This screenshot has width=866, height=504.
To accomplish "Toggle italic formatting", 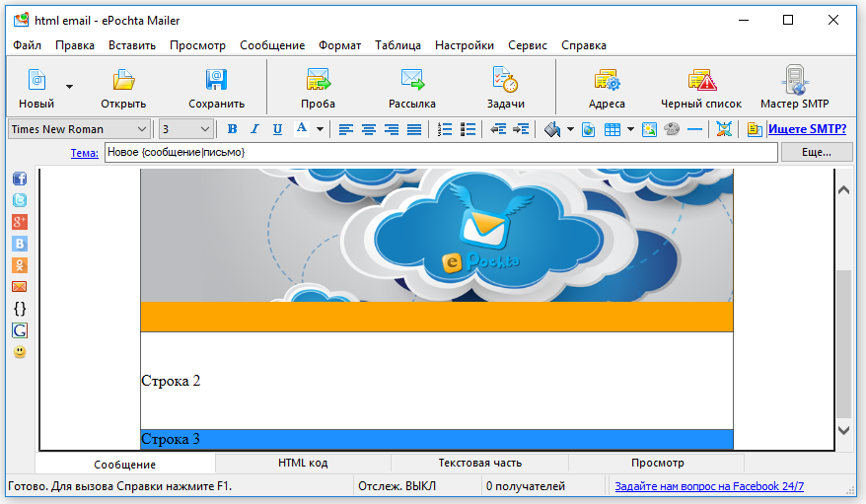I will (x=254, y=129).
